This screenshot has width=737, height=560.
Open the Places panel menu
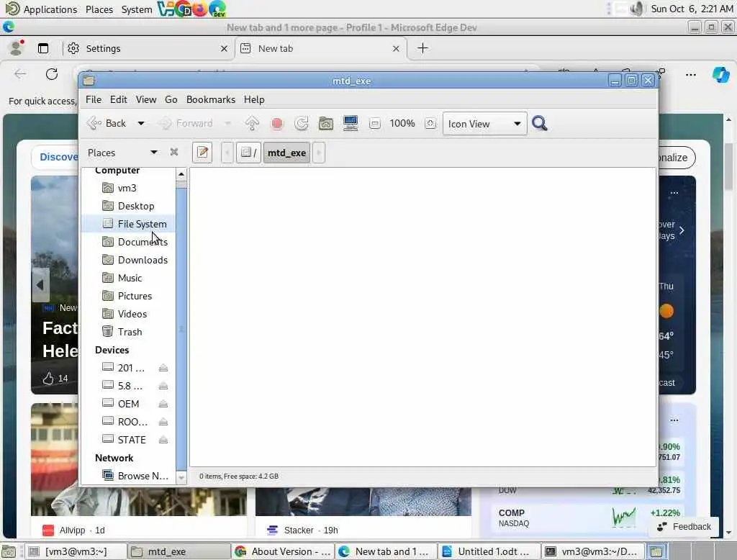click(x=99, y=9)
